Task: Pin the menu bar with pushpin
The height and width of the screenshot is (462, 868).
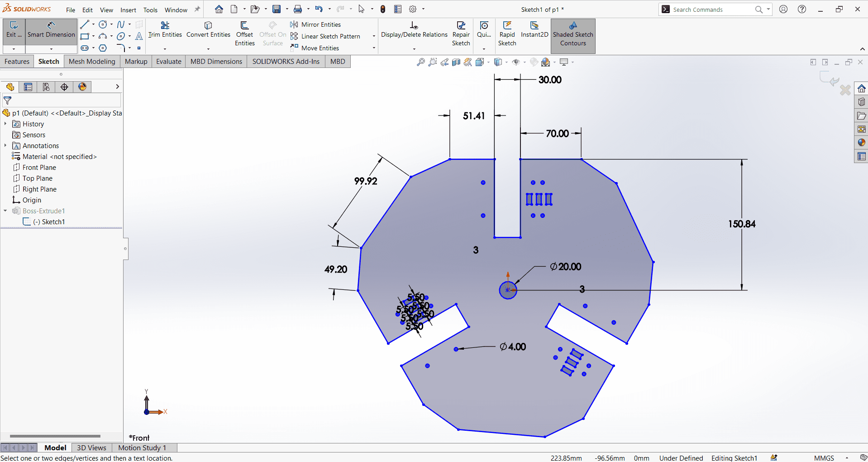Action: pyautogui.click(x=197, y=10)
